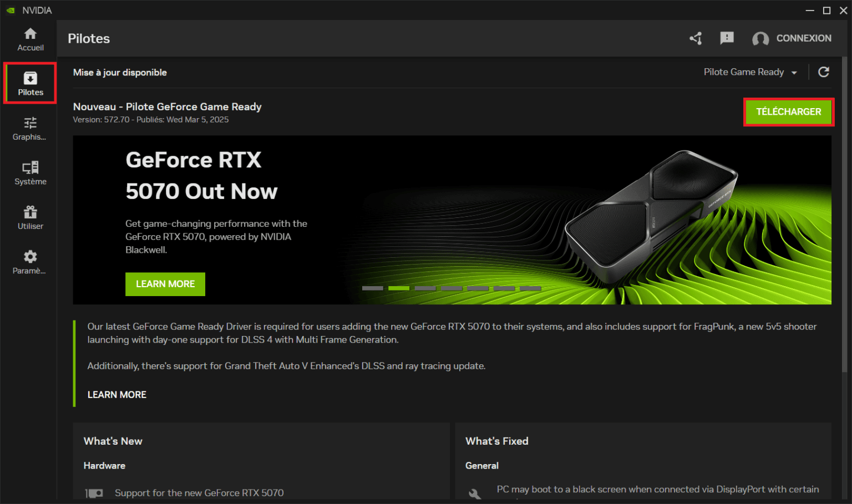Open the Utiliser rewards gift icon
Screen dimensions: 852x504
(30, 217)
